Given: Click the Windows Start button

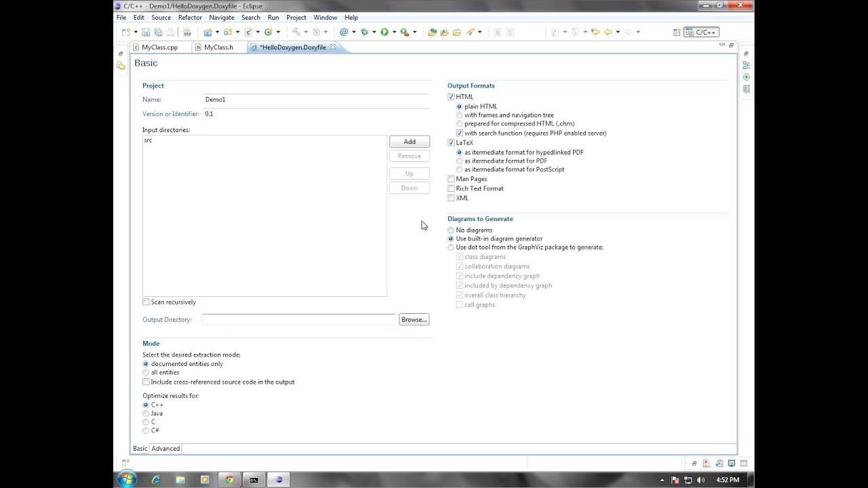Looking at the screenshot, I should pos(126,479).
